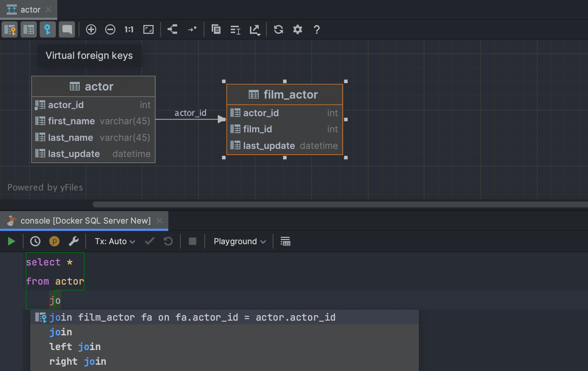Place cursor after typed jo text
588x371 pixels.
[x=61, y=300]
